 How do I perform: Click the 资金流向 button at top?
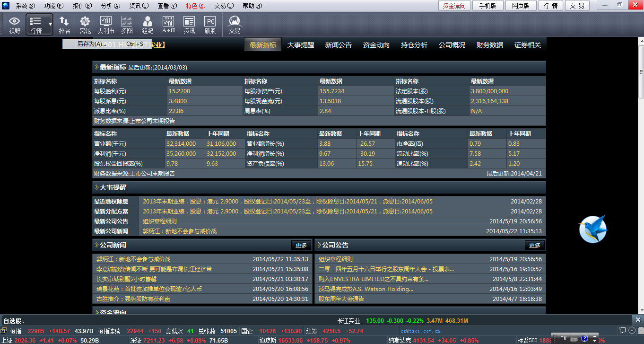(454, 6)
